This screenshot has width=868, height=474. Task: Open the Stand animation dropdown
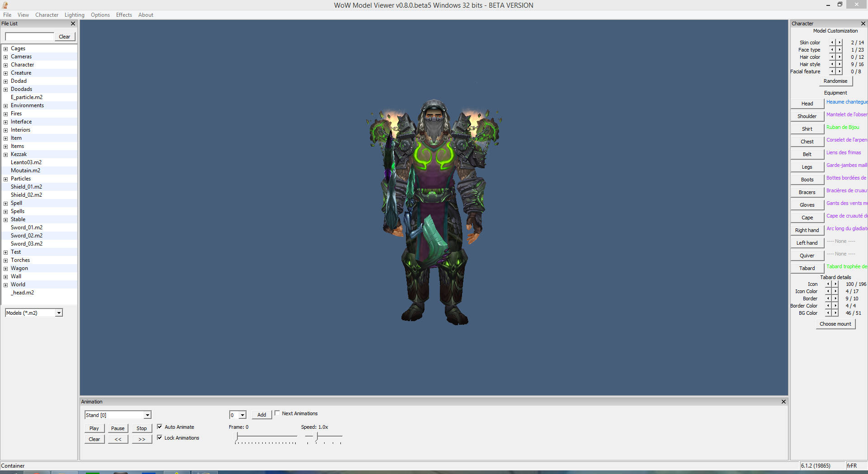tap(147, 415)
